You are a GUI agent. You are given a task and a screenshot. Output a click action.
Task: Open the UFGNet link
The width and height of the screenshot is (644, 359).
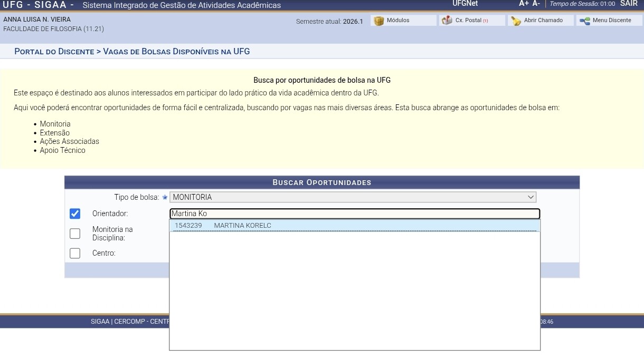coord(465,4)
